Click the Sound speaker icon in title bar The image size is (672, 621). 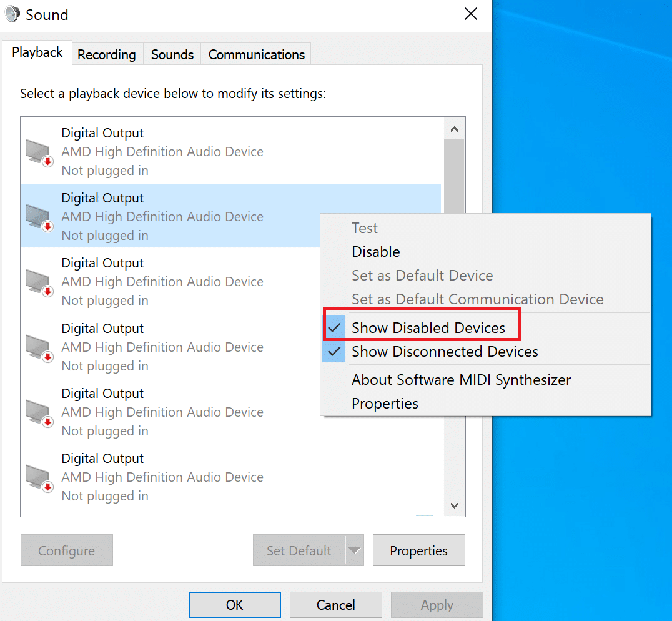pyautogui.click(x=12, y=14)
